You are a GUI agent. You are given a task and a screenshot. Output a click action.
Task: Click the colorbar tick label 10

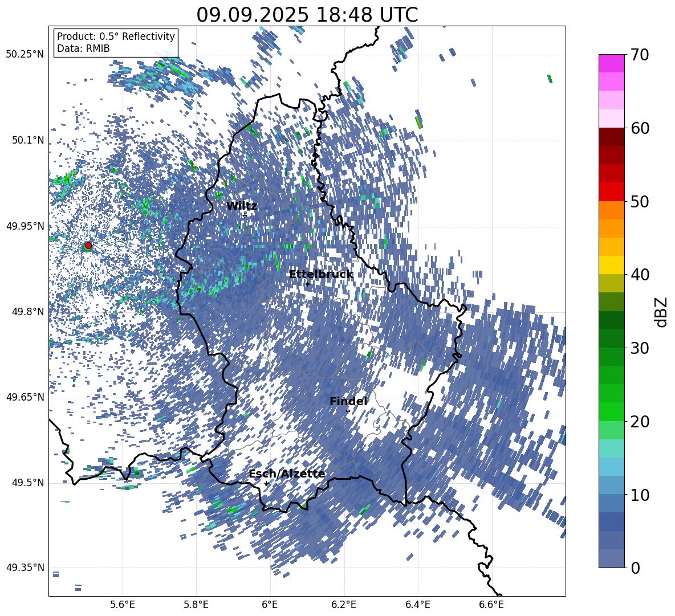[x=640, y=495]
